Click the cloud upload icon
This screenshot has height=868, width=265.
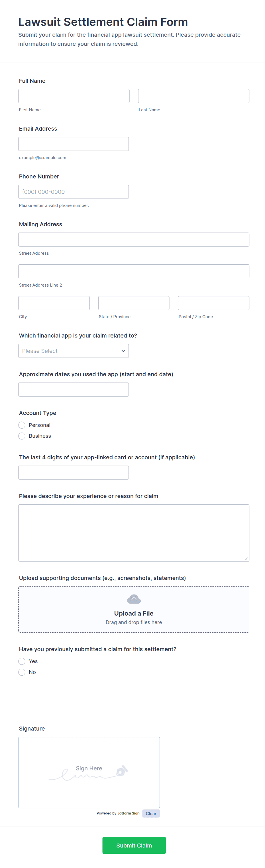pos(134,599)
